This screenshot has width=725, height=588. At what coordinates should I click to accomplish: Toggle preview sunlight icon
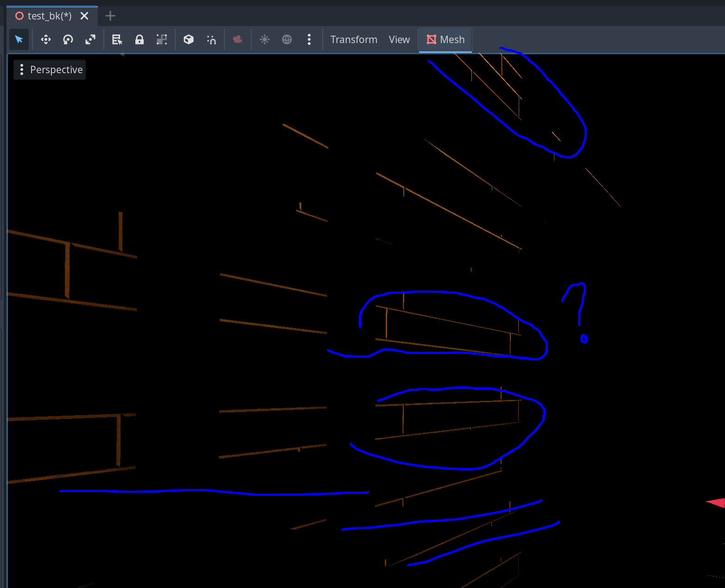pyautogui.click(x=265, y=39)
